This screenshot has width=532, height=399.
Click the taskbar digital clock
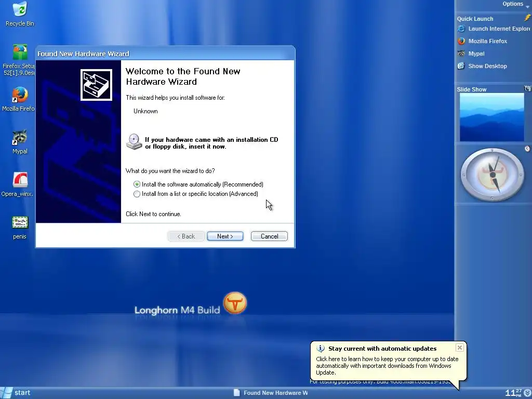(x=513, y=393)
